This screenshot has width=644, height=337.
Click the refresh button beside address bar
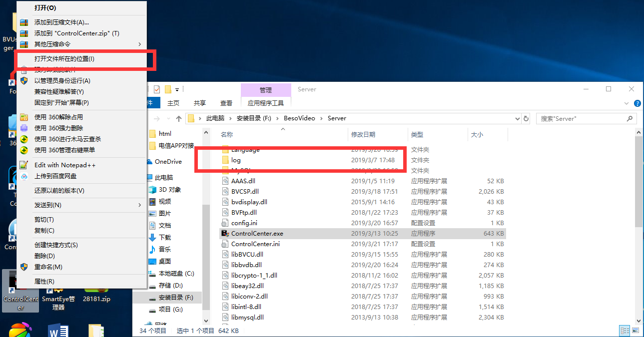point(526,119)
